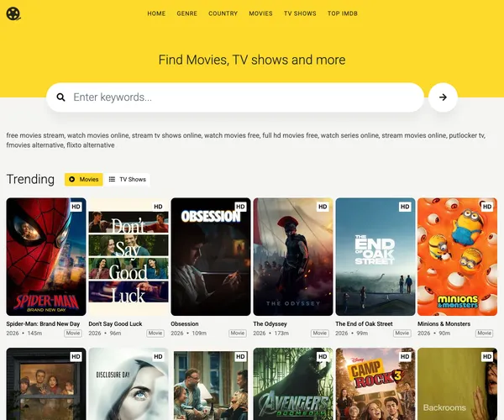Select the Movies trending tab
Image resolution: width=504 pixels, height=420 pixels.
pos(83,179)
